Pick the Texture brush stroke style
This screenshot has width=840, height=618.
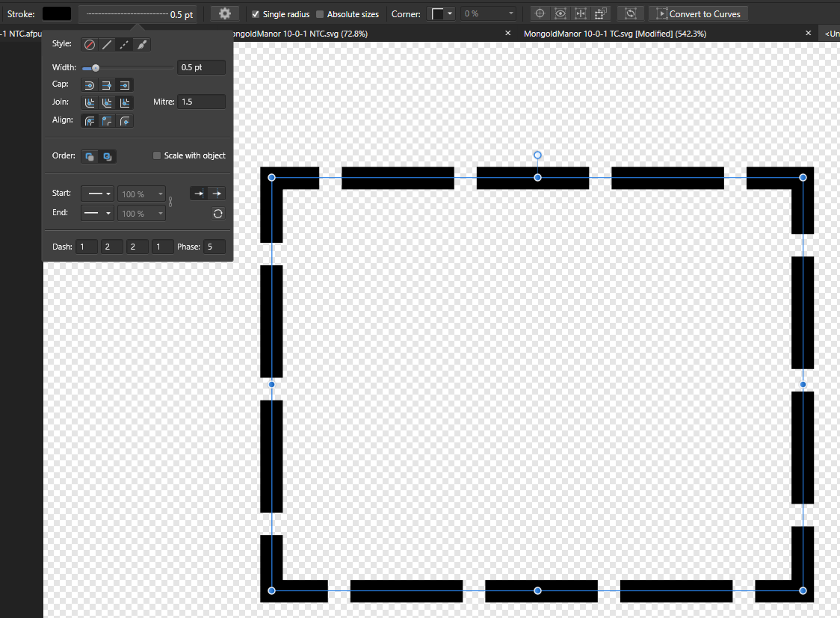(x=141, y=45)
